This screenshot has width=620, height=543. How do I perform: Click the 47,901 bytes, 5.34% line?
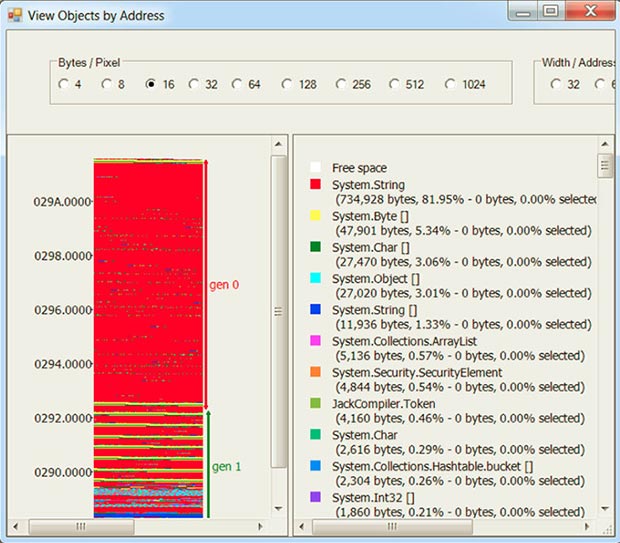(x=463, y=231)
